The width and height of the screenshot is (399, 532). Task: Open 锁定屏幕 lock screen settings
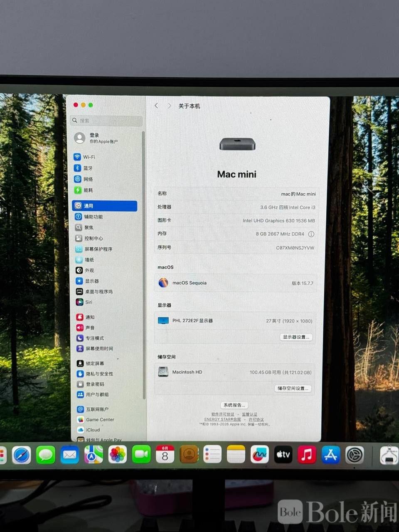coord(91,363)
